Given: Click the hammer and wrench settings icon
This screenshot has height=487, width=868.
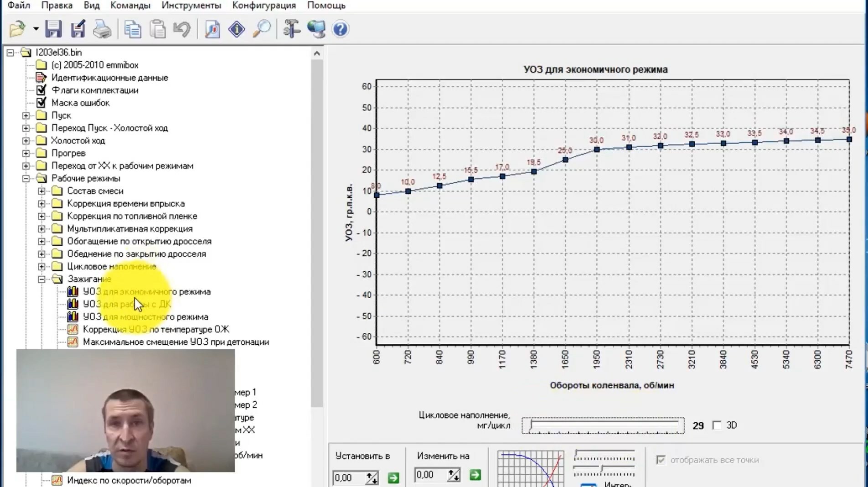Looking at the screenshot, I should pyautogui.click(x=291, y=29).
